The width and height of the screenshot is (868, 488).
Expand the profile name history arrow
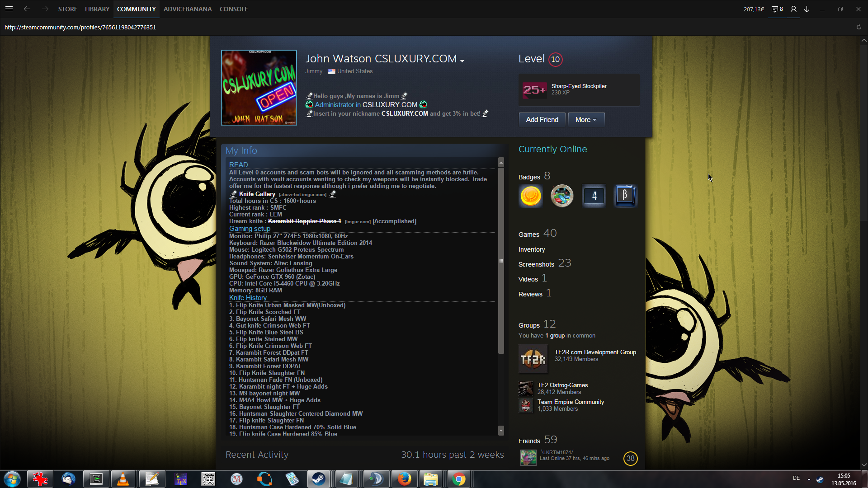click(x=462, y=61)
